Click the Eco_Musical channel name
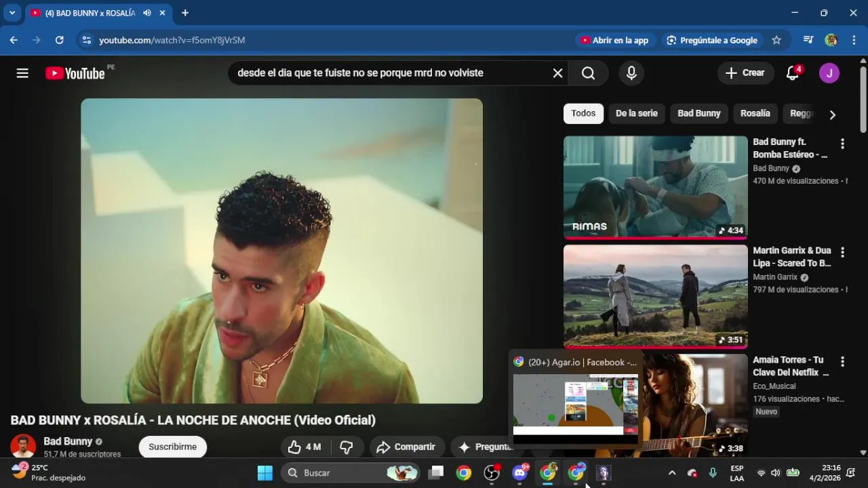 click(x=774, y=386)
